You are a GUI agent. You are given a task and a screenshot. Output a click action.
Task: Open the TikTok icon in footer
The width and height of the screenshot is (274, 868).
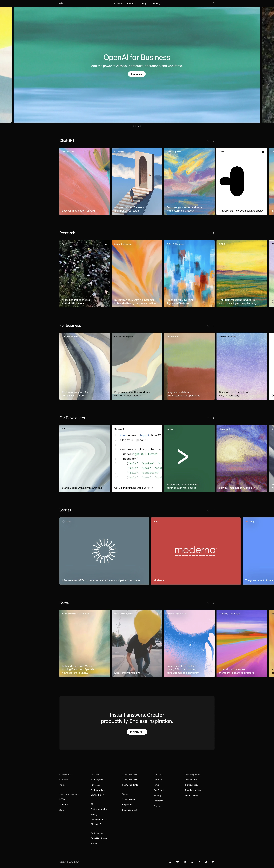pos(206,862)
